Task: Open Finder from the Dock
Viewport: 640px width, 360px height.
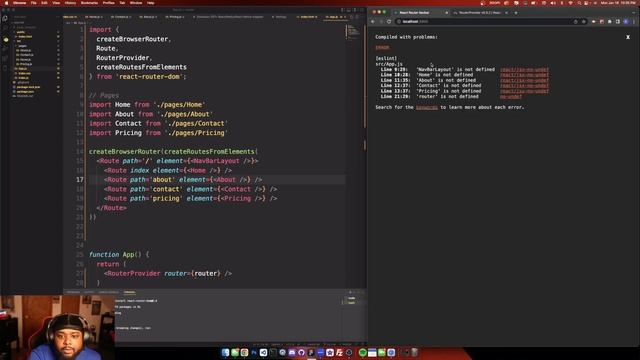Action: tap(225, 352)
